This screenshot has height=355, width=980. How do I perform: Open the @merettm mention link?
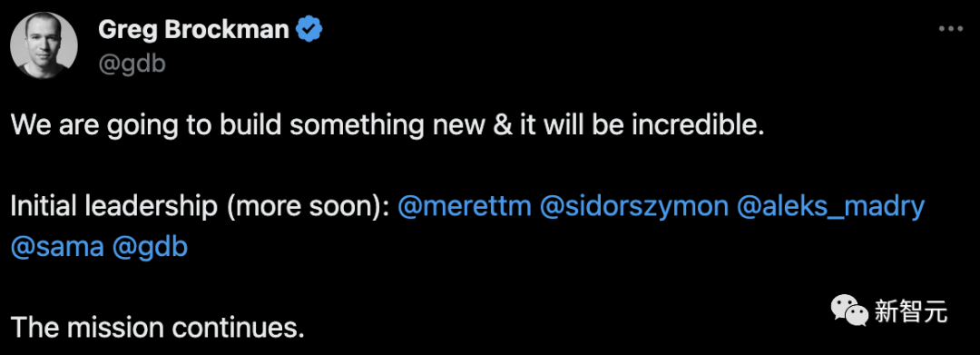tap(465, 208)
